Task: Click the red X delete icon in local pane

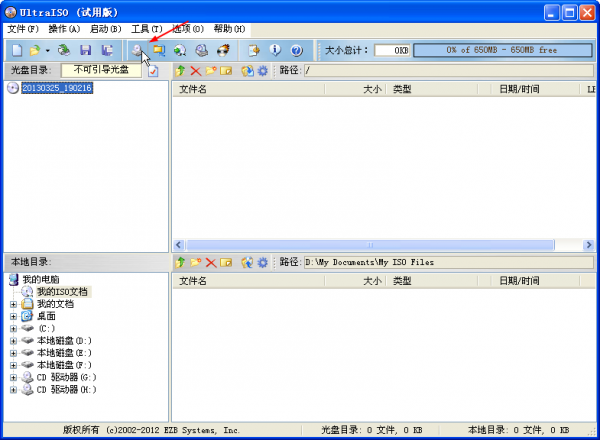Action: [x=211, y=262]
